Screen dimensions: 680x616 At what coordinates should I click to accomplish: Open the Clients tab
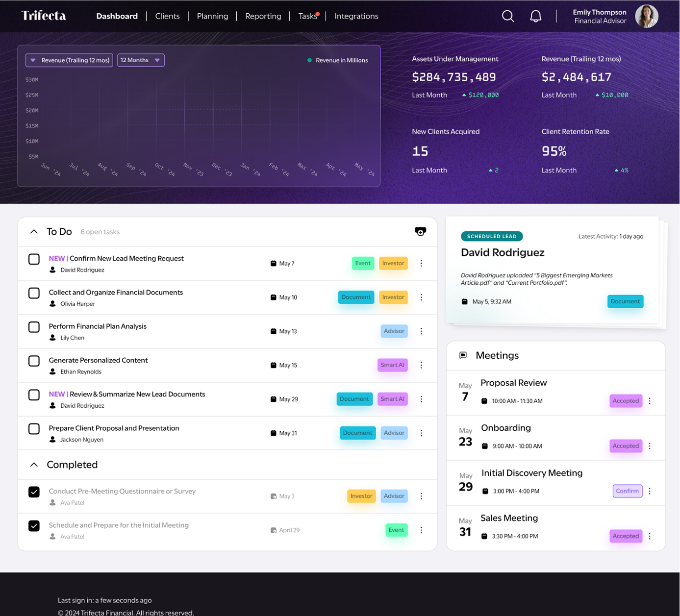[167, 16]
